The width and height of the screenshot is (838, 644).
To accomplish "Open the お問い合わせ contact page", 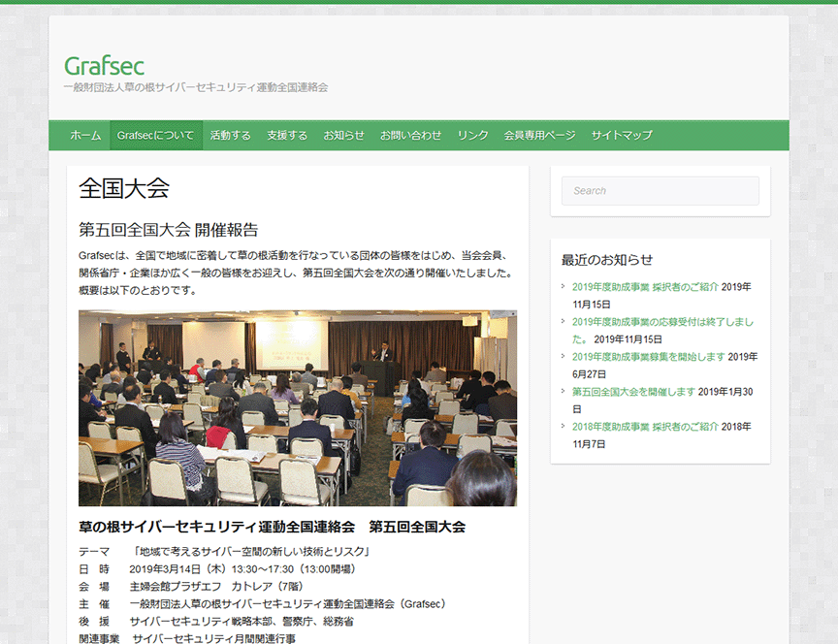I will pos(410,136).
